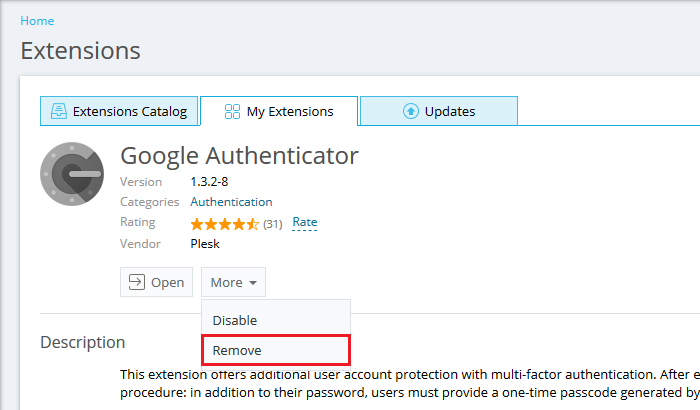The width and height of the screenshot is (700, 410).
Task: Click the Updates arrow-up icon
Action: (411, 111)
